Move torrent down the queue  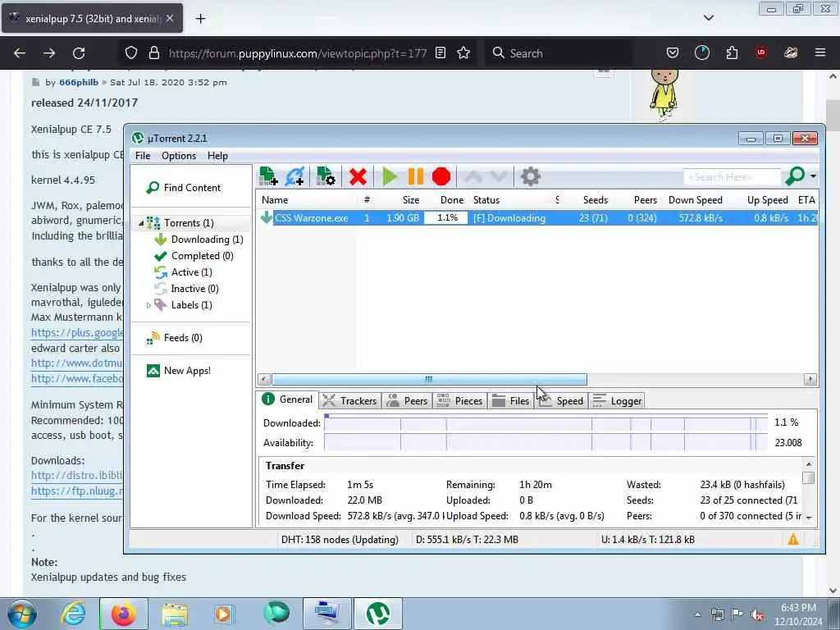[x=499, y=176]
